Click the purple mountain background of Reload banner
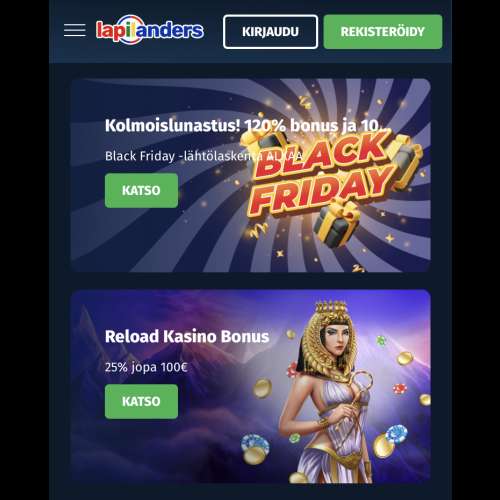Image resolution: width=500 pixels, height=500 pixels. pyautogui.click(x=167, y=450)
